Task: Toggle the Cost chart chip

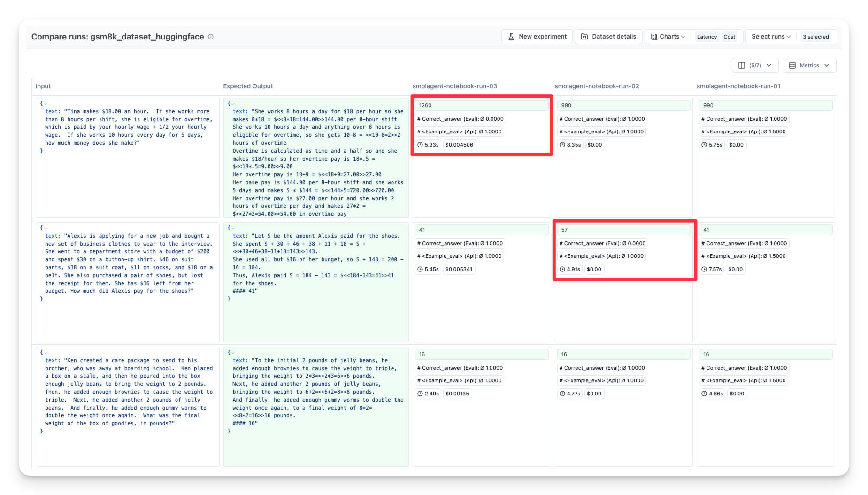Action: click(729, 37)
